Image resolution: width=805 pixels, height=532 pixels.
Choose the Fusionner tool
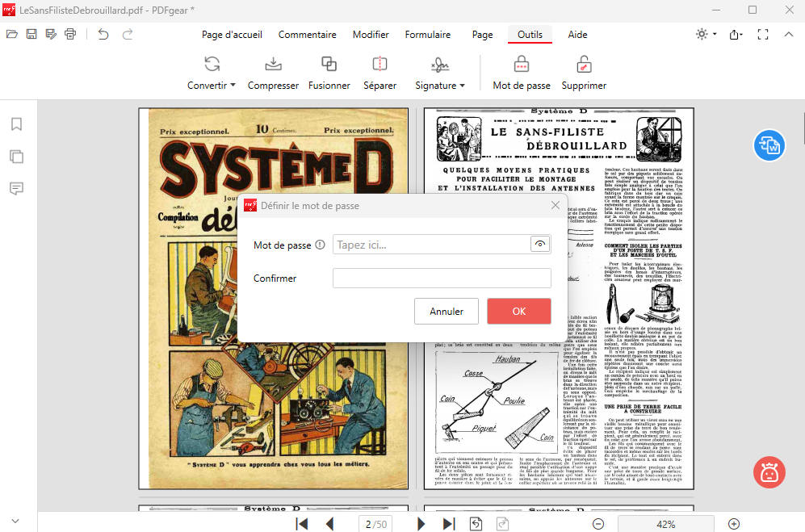(329, 73)
